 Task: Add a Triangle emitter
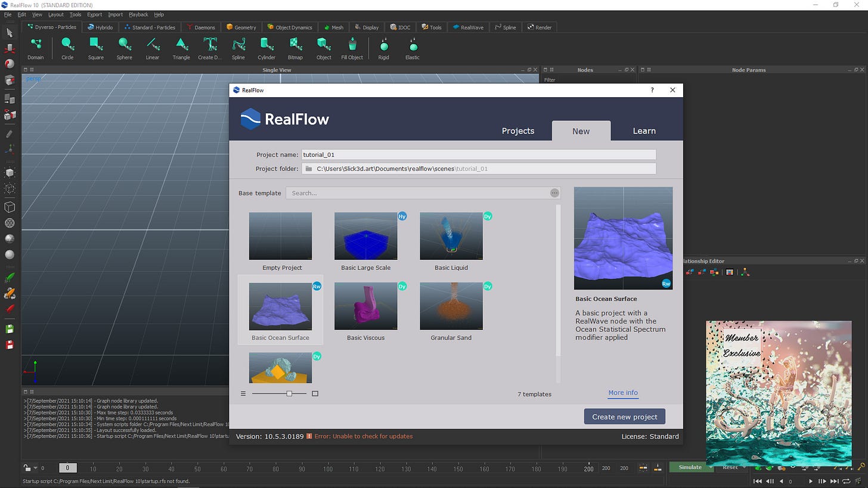click(181, 48)
